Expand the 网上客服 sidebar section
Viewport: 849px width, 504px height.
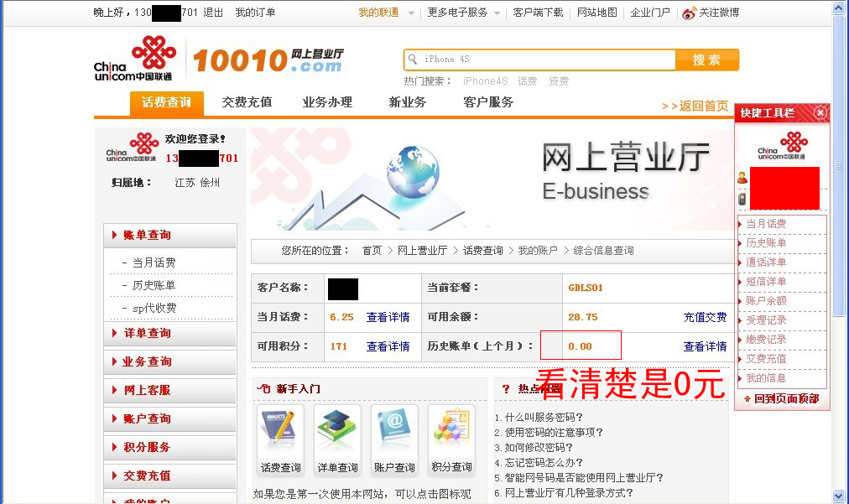pyautogui.click(x=170, y=390)
